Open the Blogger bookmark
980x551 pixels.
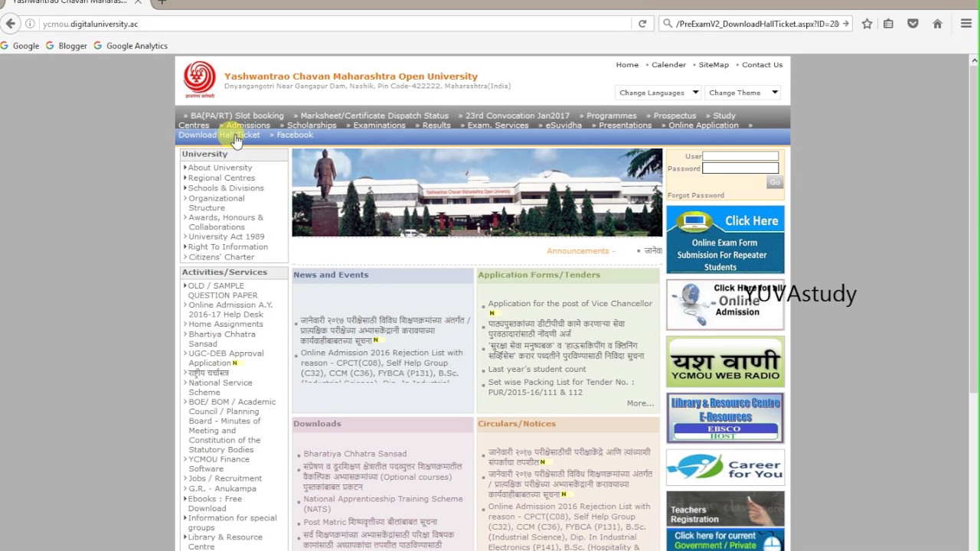[x=67, y=46]
